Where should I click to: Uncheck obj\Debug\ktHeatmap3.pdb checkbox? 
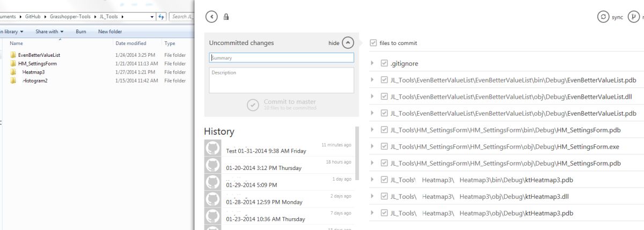pos(384,213)
